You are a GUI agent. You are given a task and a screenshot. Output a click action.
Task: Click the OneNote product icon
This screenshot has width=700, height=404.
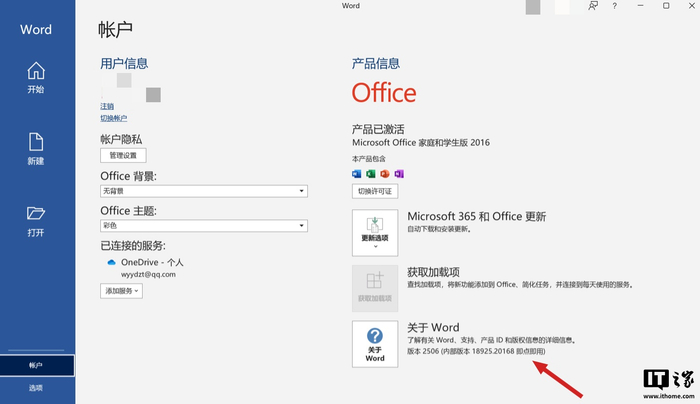(399, 174)
